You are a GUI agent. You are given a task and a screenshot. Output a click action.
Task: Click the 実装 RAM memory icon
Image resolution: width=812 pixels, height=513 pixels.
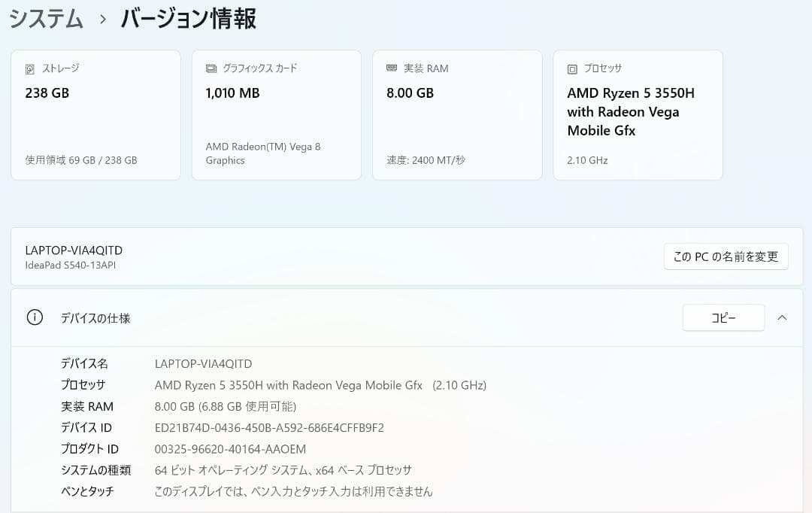(391, 68)
